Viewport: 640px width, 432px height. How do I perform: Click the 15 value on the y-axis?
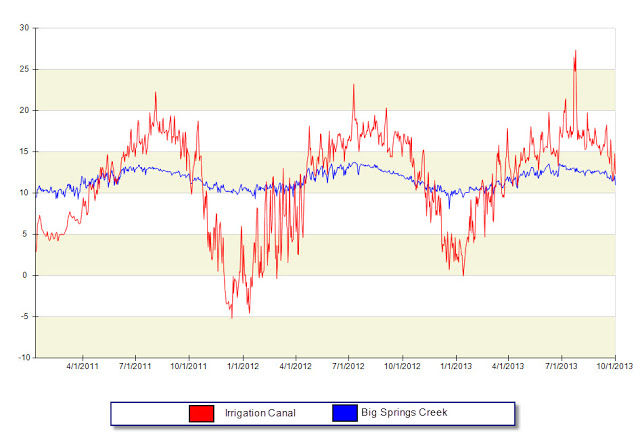pyautogui.click(x=24, y=151)
